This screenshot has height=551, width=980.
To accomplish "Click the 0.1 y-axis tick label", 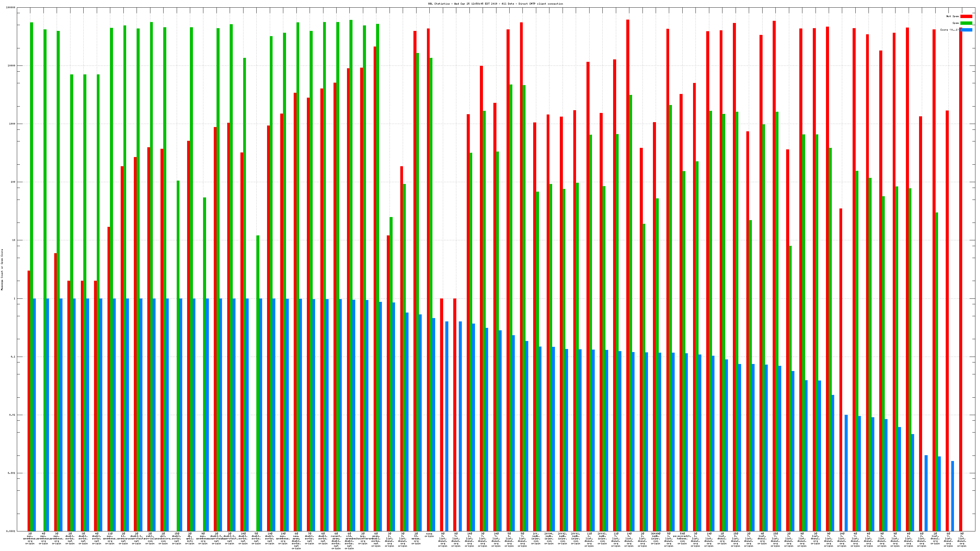I will click(x=13, y=357).
